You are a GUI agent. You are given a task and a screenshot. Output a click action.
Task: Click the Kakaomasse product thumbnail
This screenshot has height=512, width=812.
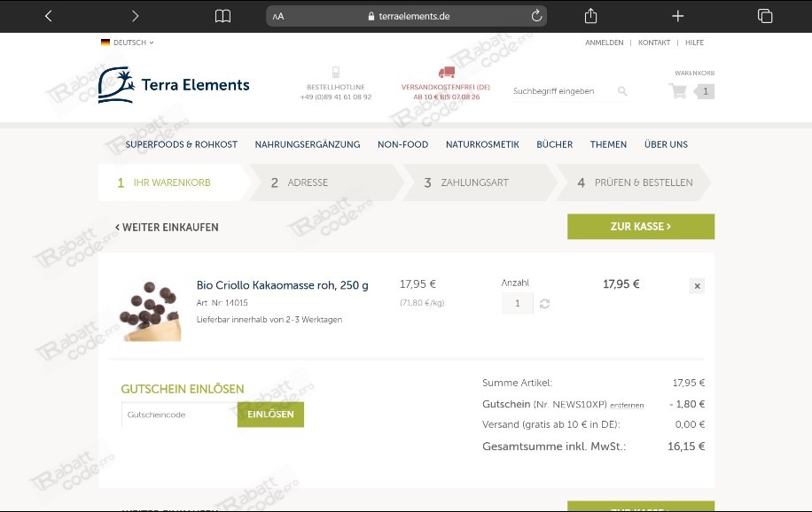150,311
